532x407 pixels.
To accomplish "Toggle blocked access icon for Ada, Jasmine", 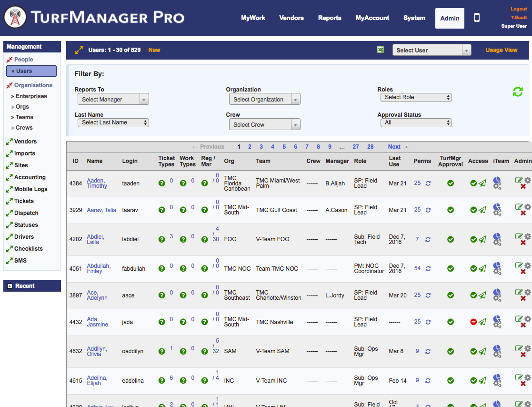I will [473, 322].
